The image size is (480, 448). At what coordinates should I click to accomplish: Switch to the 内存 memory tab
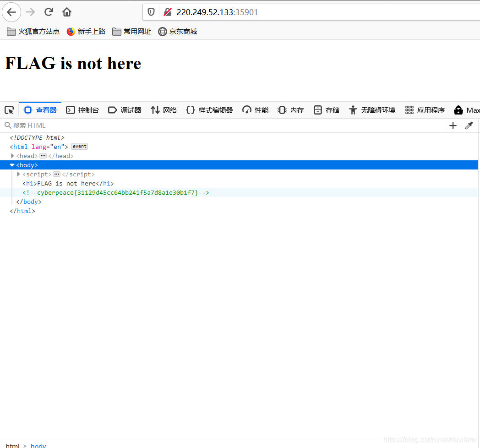290,110
